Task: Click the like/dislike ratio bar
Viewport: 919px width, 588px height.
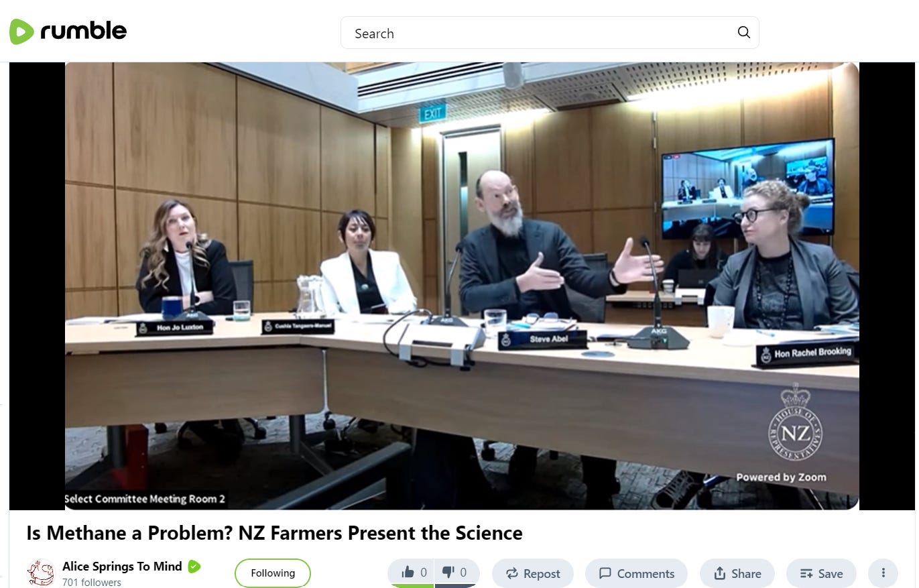Action: [x=433, y=585]
